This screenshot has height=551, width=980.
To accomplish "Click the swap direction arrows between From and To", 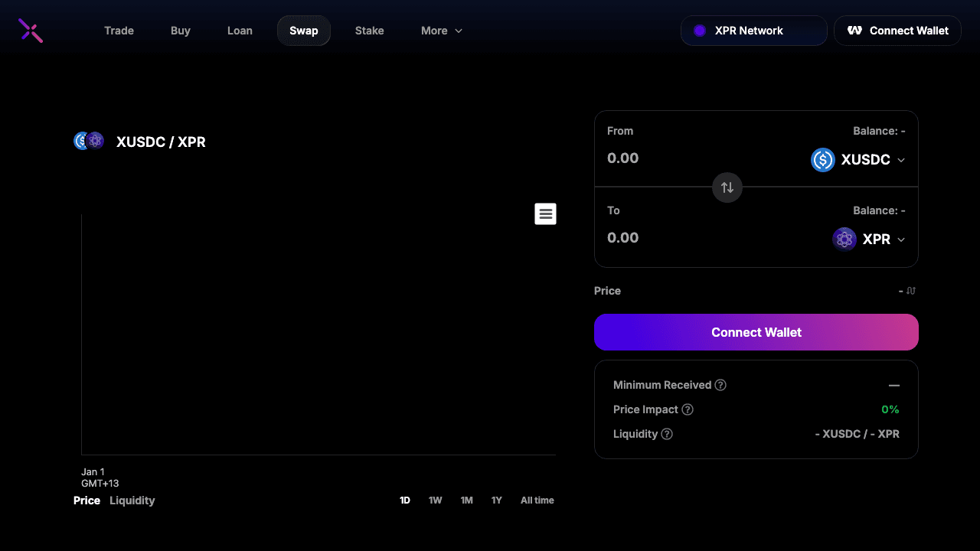I will tap(727, 187).
